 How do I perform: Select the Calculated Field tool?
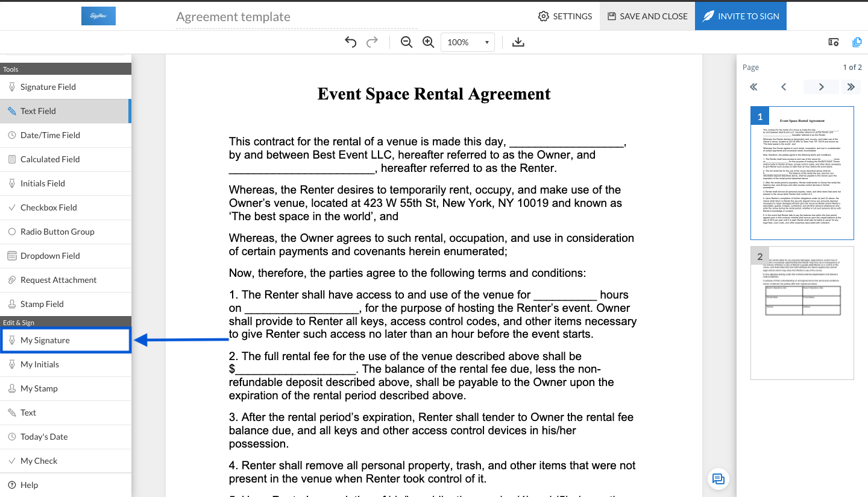coord(51,159)
